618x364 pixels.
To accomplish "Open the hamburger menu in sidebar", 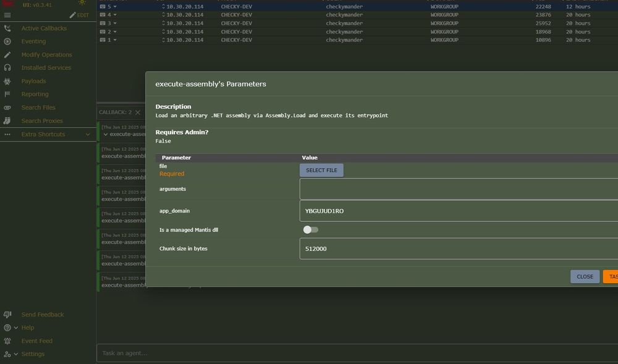I will [x=7, y=15].
